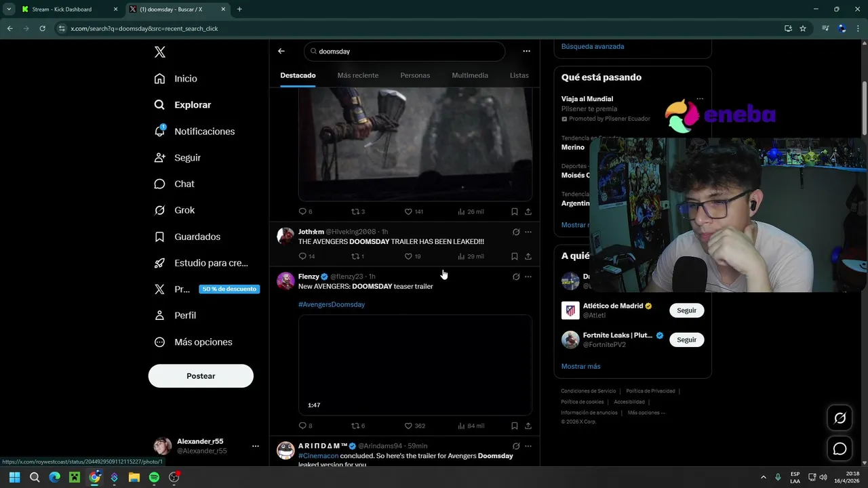Open Perfil in the sidebar
Screen dimensions: 868x488
point(175,315)
